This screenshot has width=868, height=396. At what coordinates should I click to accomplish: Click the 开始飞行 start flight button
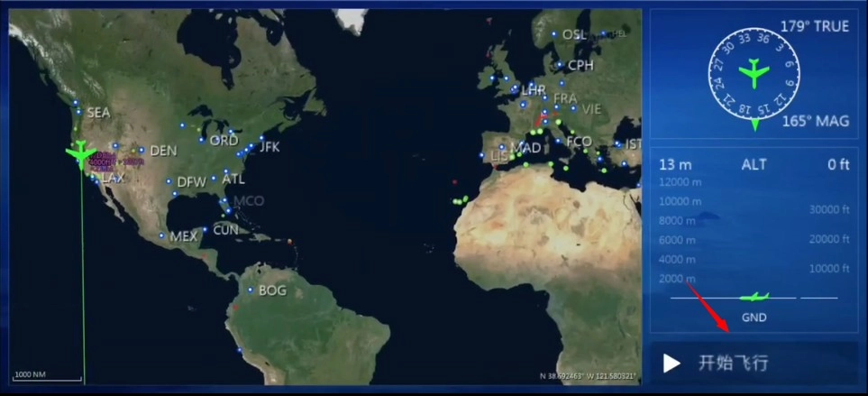tap(754, 363)
